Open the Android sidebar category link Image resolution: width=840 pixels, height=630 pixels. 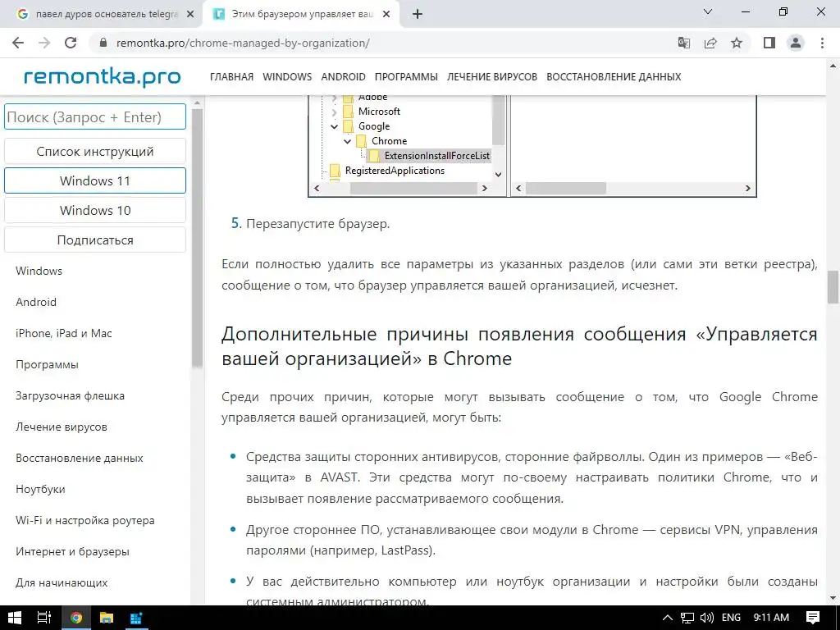pyautogui.click(x=36, y=302)
